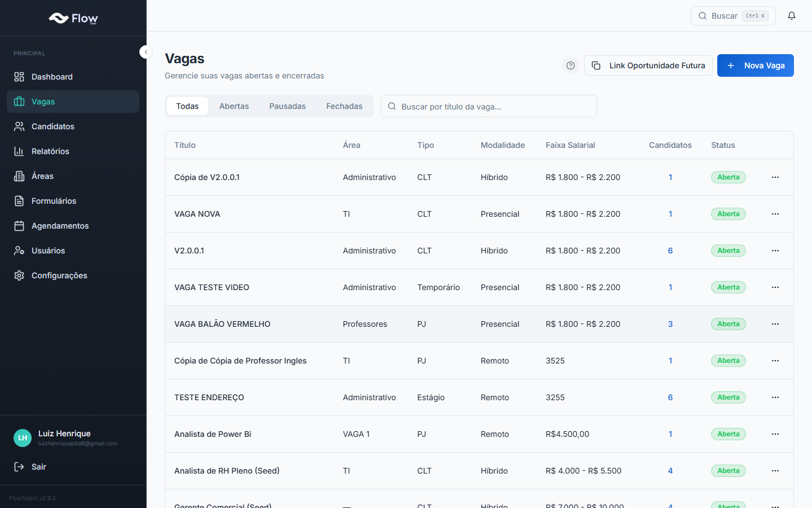Copy Link Oportunidade Futura

click(648, 65)
